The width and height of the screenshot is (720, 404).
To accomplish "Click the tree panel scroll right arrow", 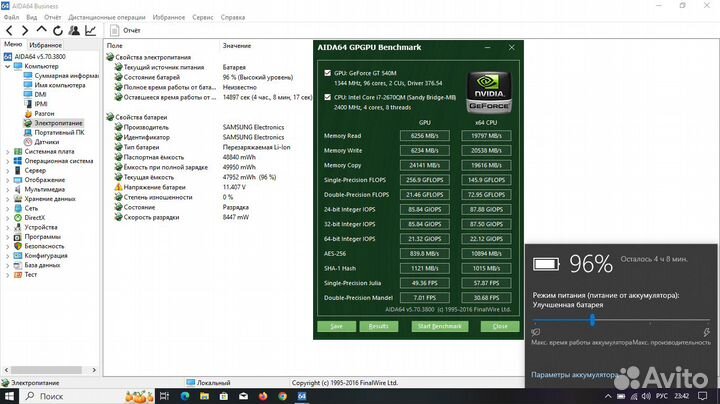I will coord(94,370).
